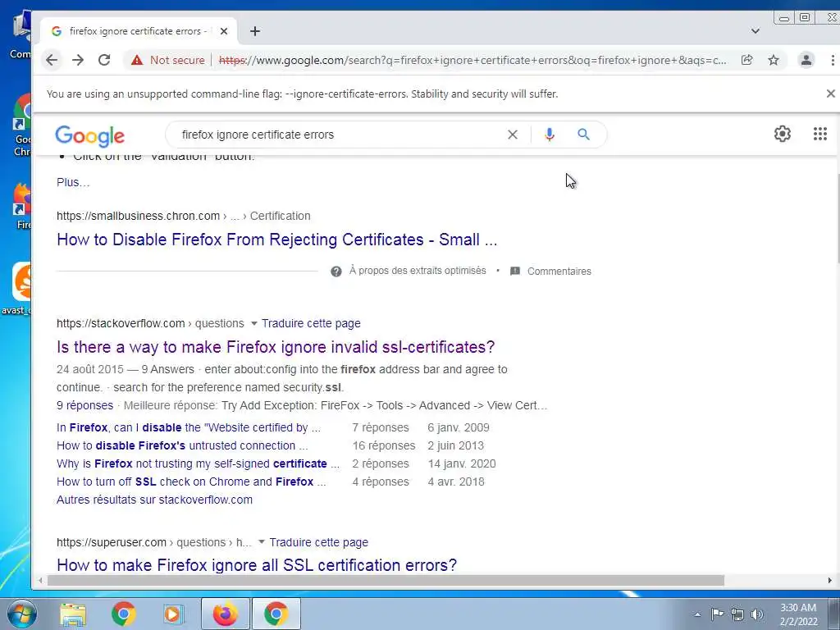This screenshot has height=630, width=840.
Task: Click Traduire cette page for superuser result
Action: pyautogui.click(x=319, y=542)
